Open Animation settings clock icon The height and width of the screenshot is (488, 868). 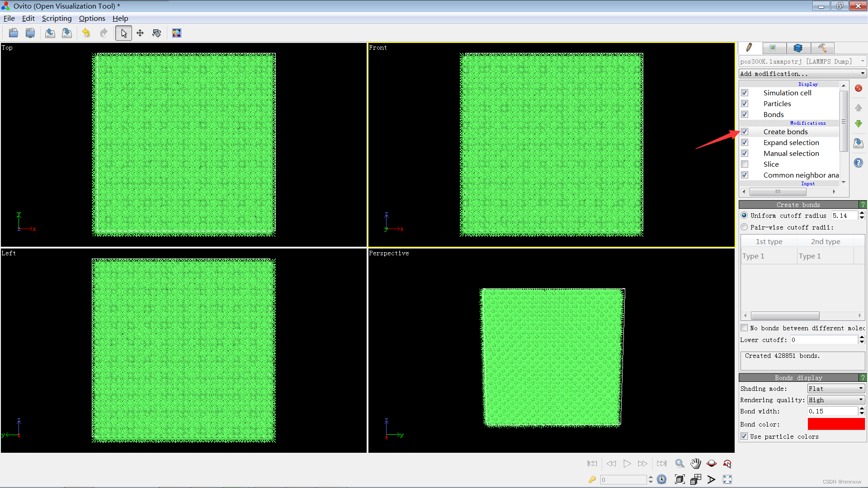click(661, 479)
